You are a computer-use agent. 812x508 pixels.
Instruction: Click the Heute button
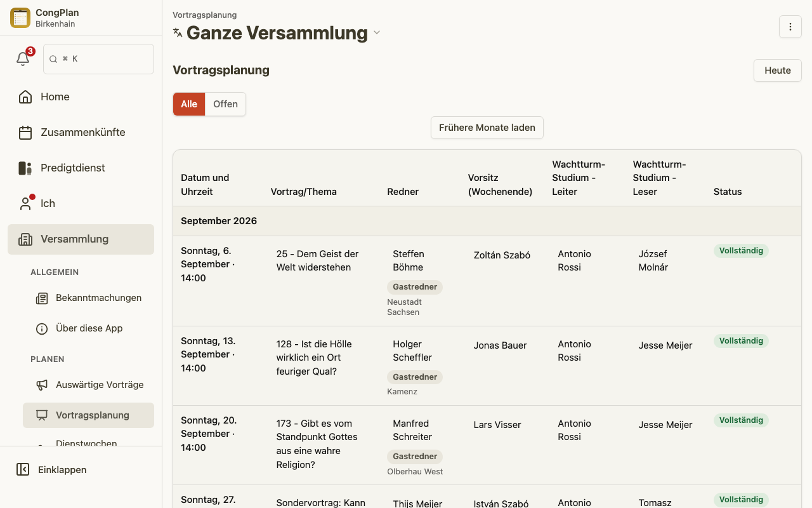point(778,70)
